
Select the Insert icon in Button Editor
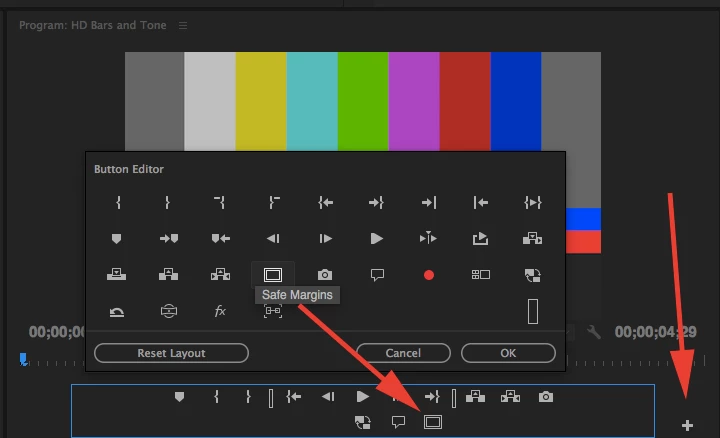[x=533, y=238]
